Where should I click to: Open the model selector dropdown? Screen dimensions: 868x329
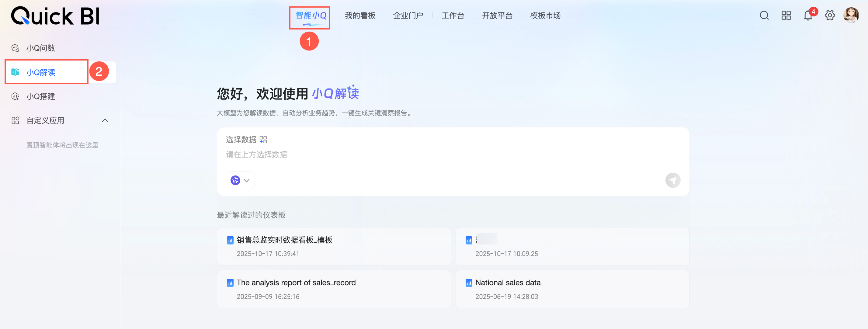pos(240,181)
